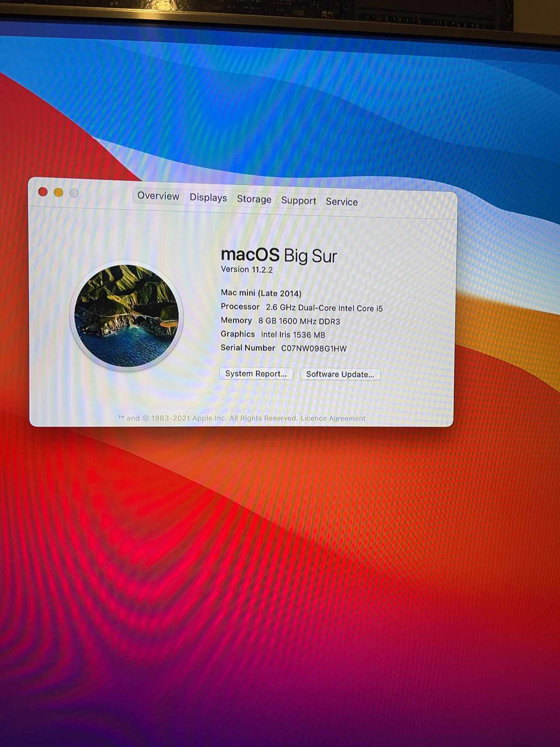Click the macOS Big Sur heading
Viewport: 560px width, 747px height.
coord(279,255)
